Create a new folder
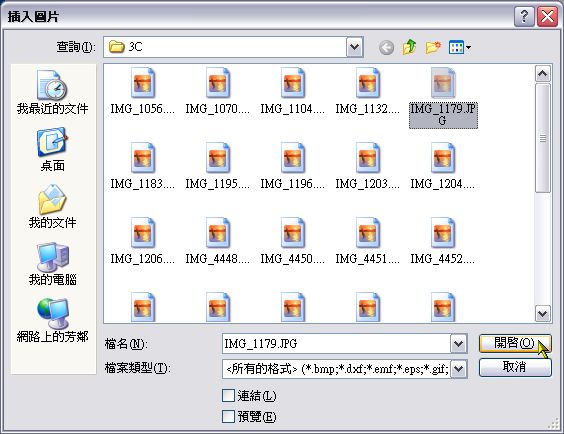Viewport: 564px width, 434px height. [433, 47]
